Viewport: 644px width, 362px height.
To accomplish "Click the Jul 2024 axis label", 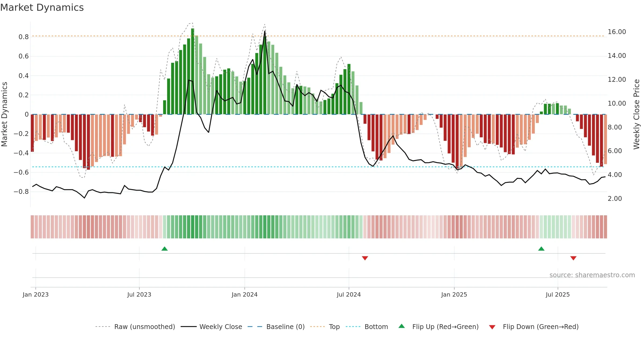I will point(349,294).
